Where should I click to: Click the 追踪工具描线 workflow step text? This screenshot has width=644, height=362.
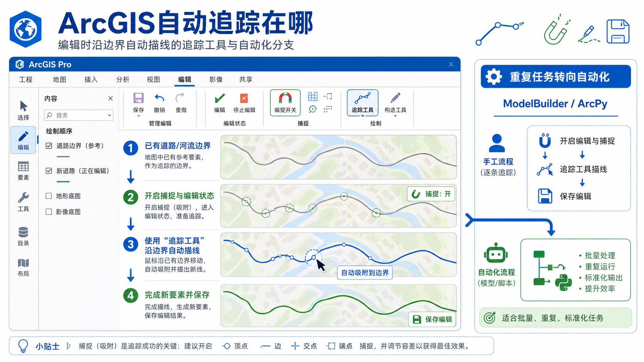coord(583,169)
